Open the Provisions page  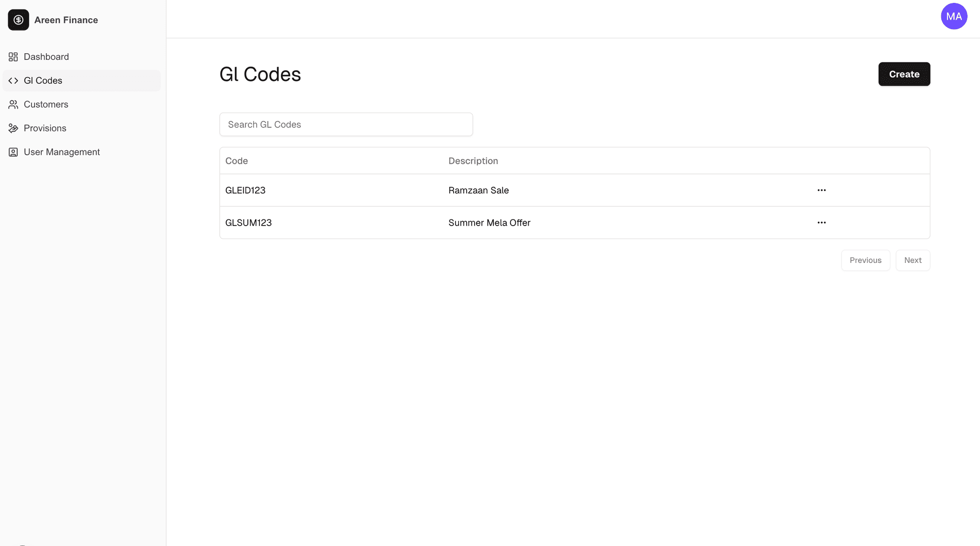pyautogui.click(x=45, y=128)
